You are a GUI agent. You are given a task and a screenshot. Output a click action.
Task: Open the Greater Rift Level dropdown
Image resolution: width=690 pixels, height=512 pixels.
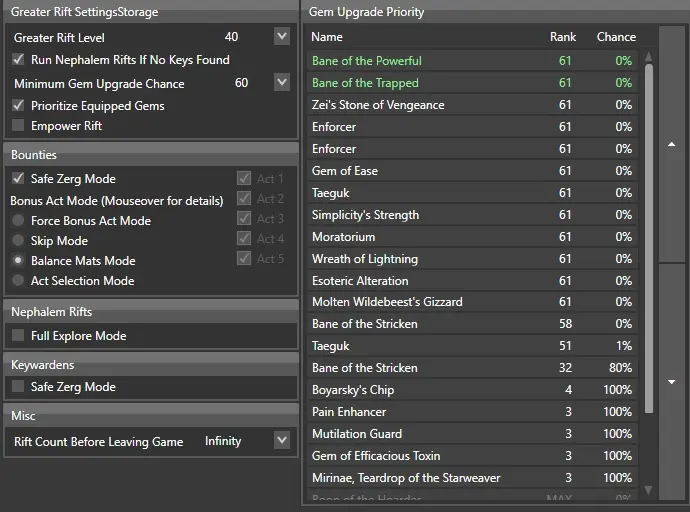pyautogui.click(x=281, y=37)
